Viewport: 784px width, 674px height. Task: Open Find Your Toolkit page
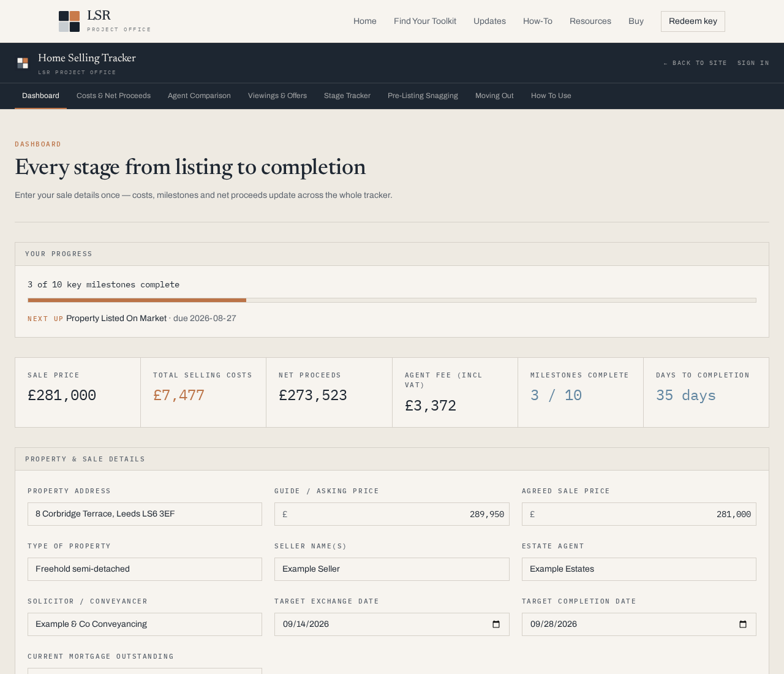coord(425,21)
